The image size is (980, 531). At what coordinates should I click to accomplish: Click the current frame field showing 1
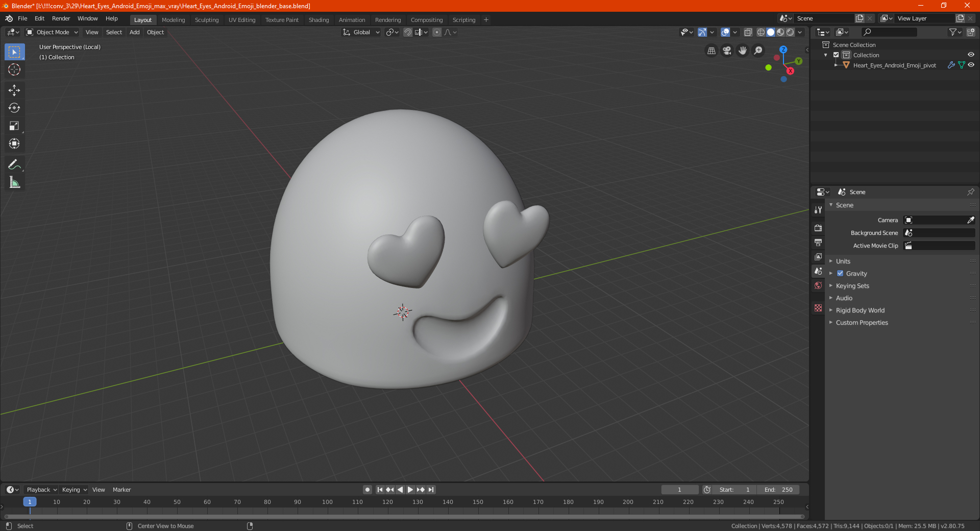[x=679, y=490]
